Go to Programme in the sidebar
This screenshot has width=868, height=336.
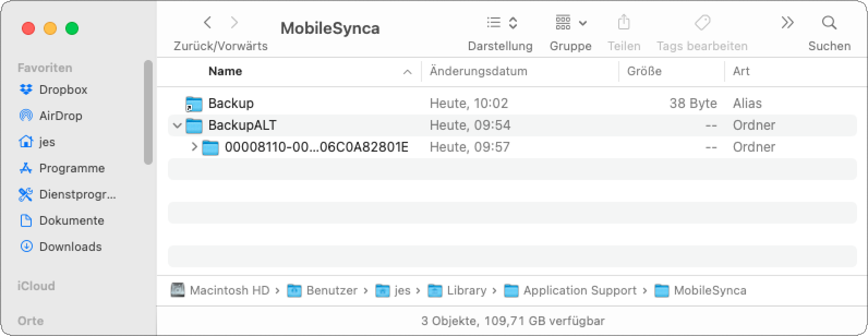[x=71, y=168]
